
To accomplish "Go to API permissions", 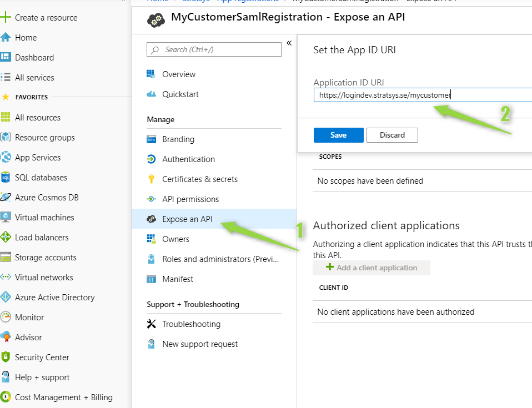I will click(x=190, y=199).
